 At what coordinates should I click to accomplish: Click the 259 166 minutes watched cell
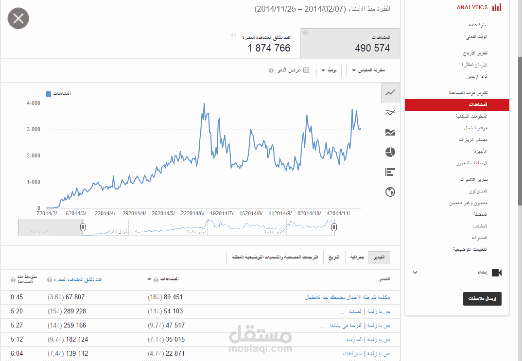67,325
